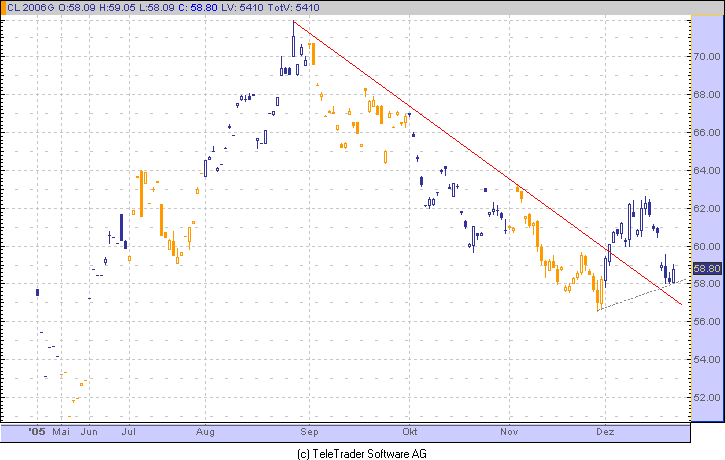Screen dimensions: 725x460
Task: Click the gray dashed rising support line
Action: [x=643, y=295]
